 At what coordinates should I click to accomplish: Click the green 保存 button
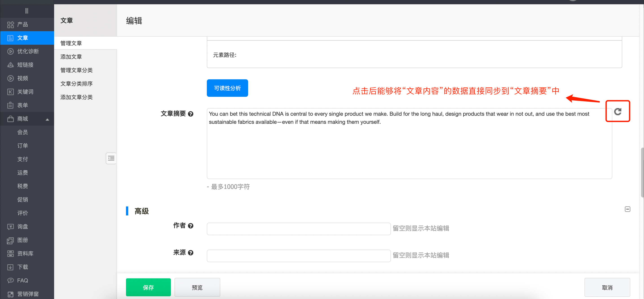pos(148,287)
